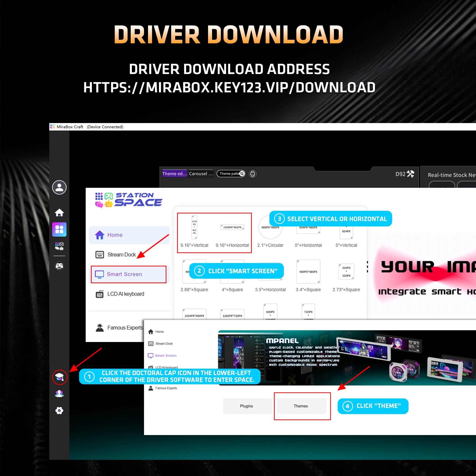Choose the 2.1"+Circular screen option
This screenshot has height=476, width=476.
(x=270, y=232)
